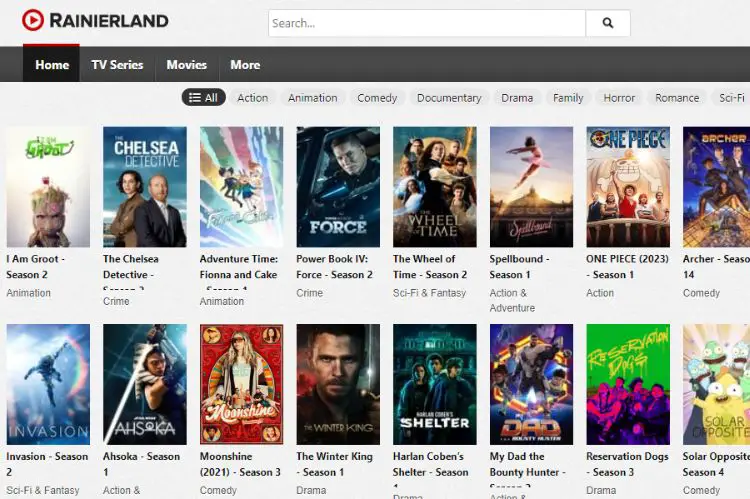The width and height of the screenshot is (750, 499).
Task: Filter by Sci-Fi genre
Action: click(x=731, y=98)
